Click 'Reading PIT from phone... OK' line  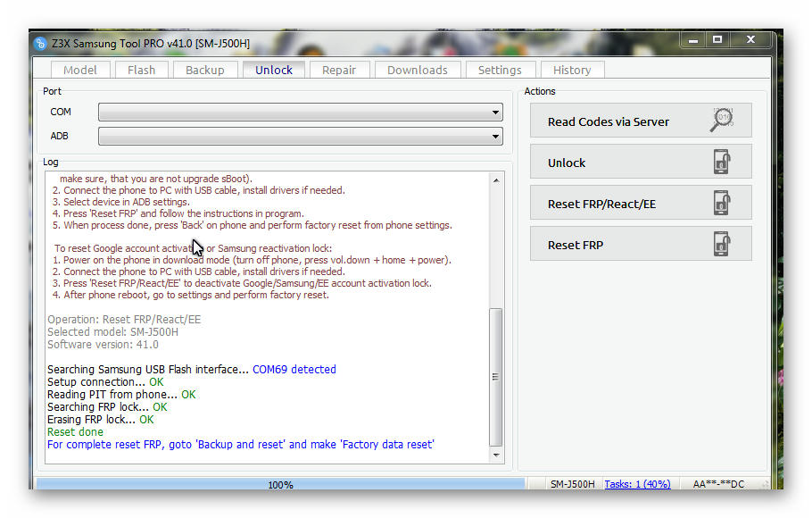tap(121, 395)
